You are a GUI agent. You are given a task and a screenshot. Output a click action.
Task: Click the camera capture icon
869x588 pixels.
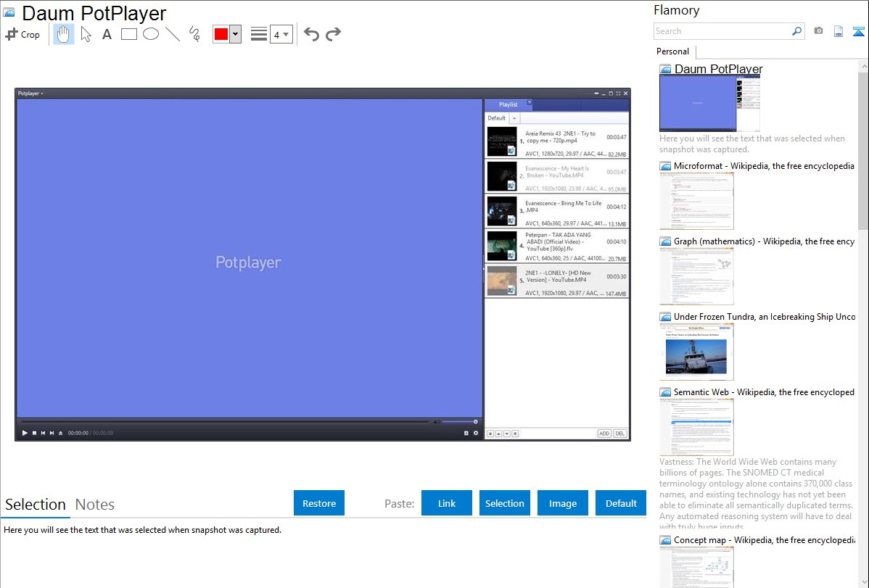click(x=818, y=31)
